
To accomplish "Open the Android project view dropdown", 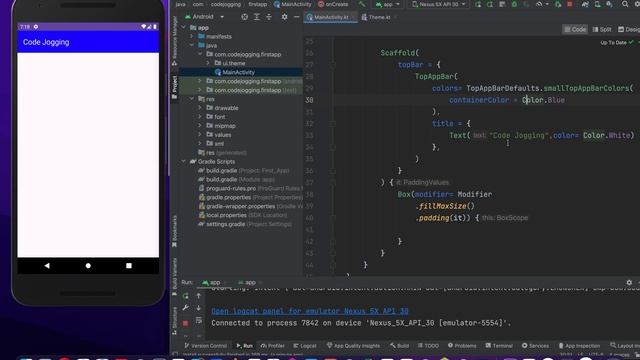I will tap(204, 17).
